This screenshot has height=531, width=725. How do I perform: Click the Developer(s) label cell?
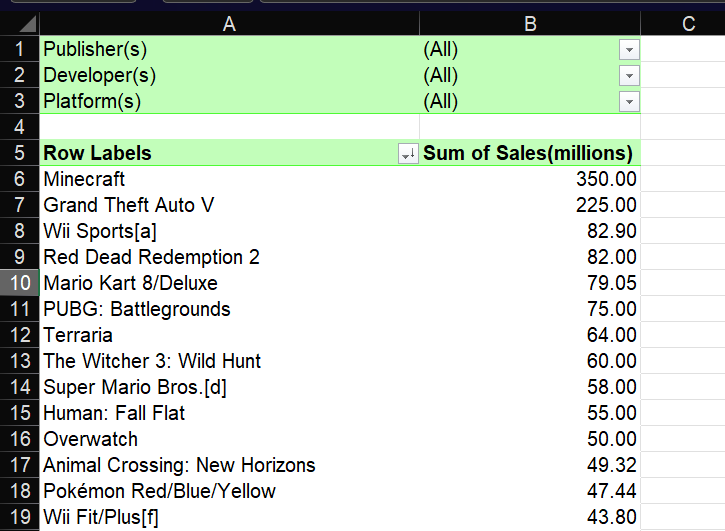(229, 75)
